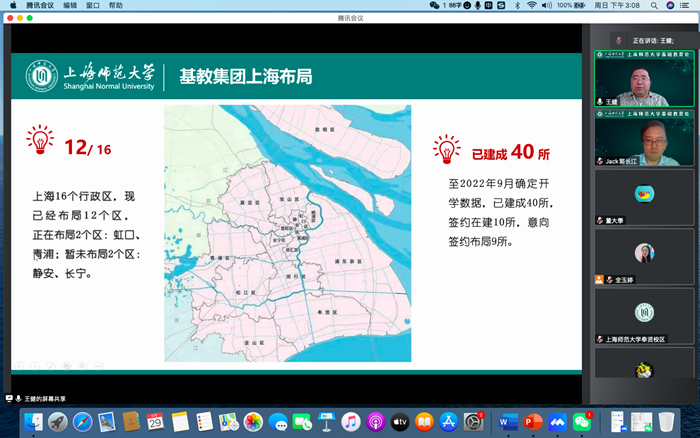Screen dimensions: 700x438
Task: Open App Store icon in Dock
Action: coord(449,422)
